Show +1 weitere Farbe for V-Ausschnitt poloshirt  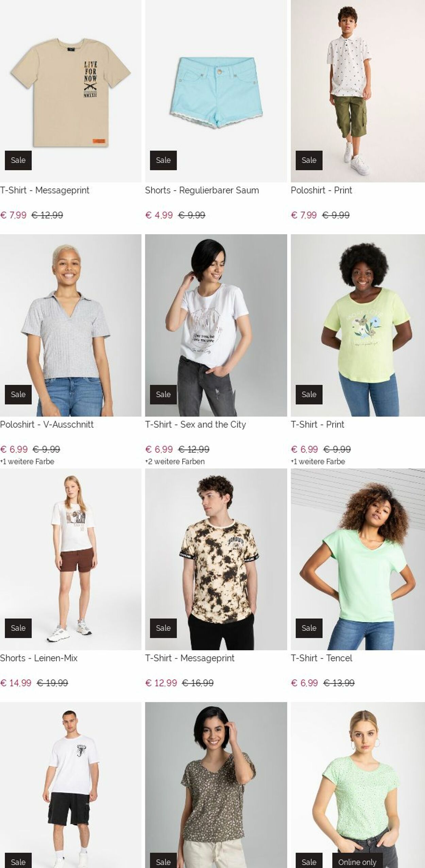point(27,462)
